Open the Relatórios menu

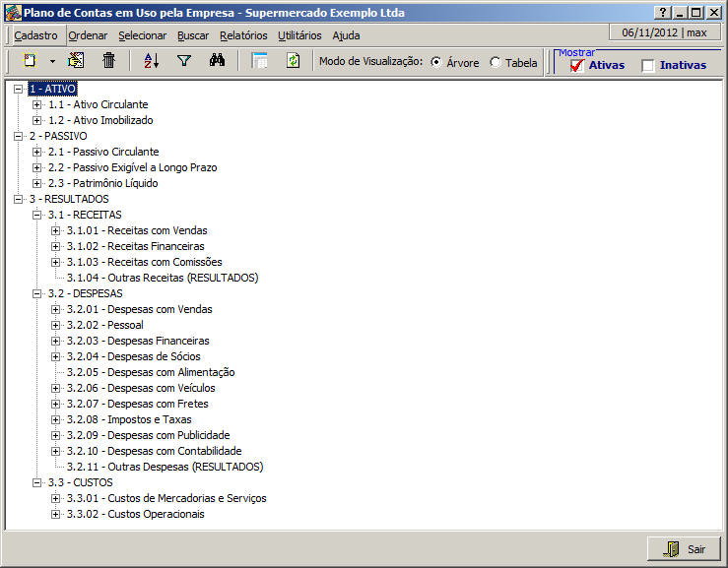coord(243,35)
